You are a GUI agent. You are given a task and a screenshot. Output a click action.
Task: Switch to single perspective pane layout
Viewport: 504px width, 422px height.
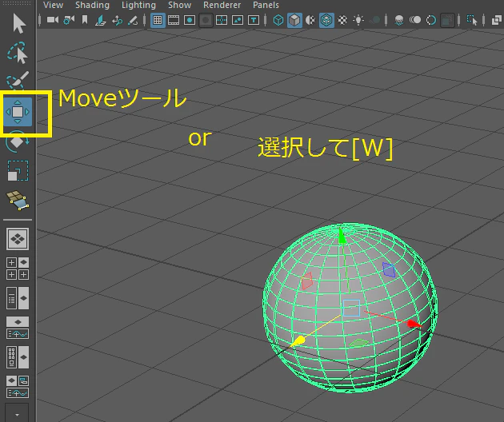pyautogui.click(x=18, y=239)
